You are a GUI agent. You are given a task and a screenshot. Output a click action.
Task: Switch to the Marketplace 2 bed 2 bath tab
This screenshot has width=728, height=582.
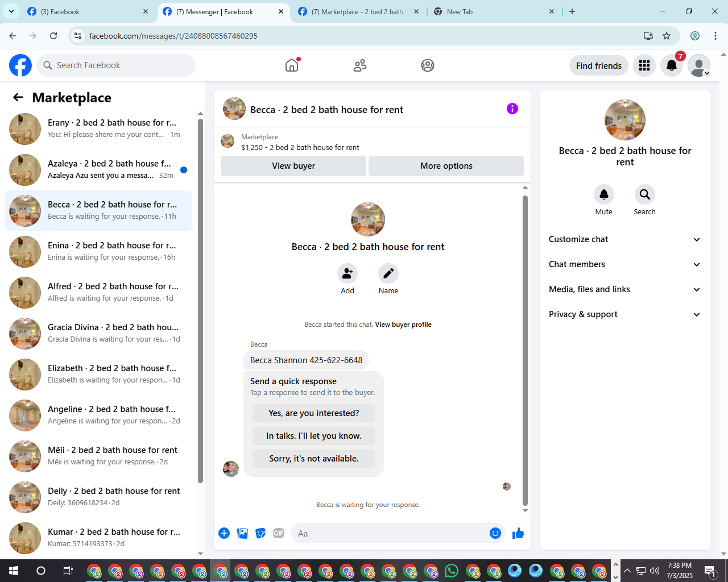click(359, 11)
